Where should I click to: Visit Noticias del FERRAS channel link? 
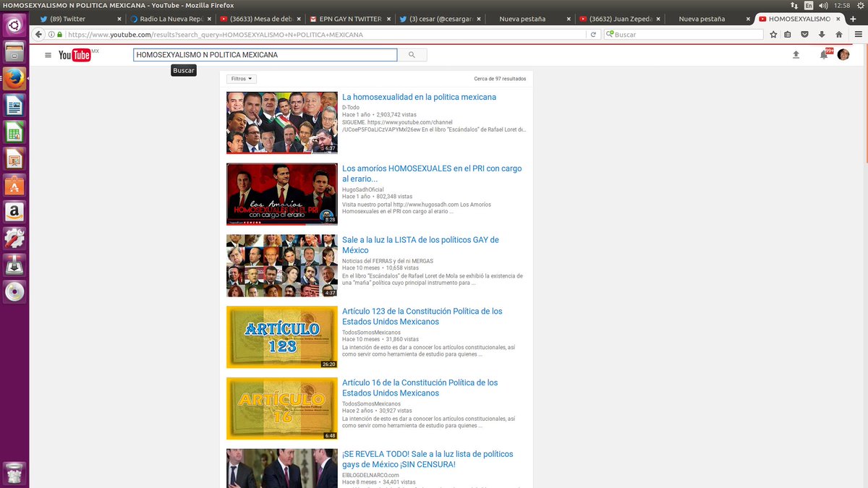click(x=388, y=261)
